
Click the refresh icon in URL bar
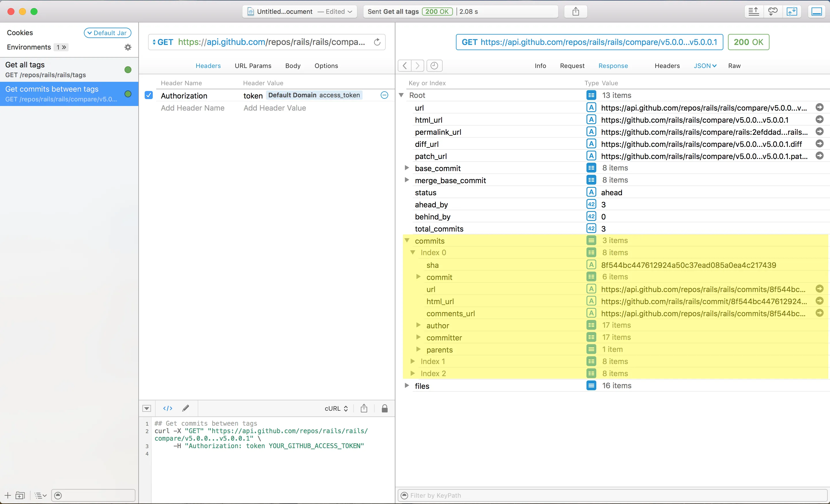(x=377, y=42)
